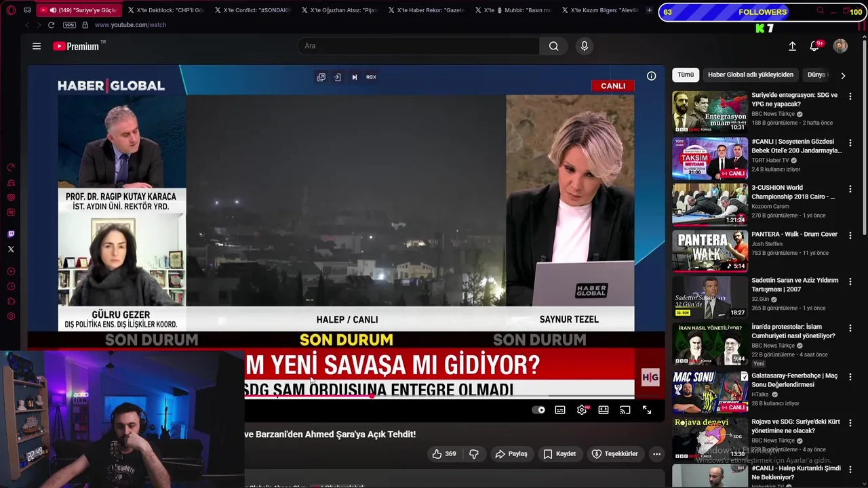Image resolution: width=868 pixels, height=488 pixels.
Task: Open the Opera GX main menu logo
Action: tap(11, 10)
